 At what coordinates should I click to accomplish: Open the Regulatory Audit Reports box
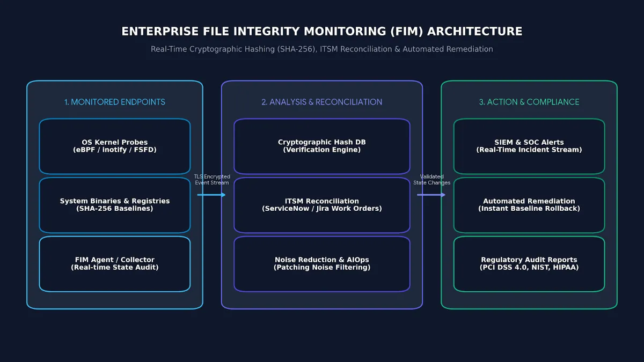(x=529, y=264)
